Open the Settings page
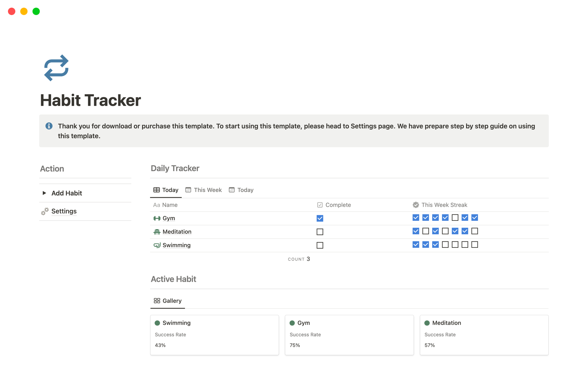Image resolution: width=588 pixels, height=368 pixels. 64,211
